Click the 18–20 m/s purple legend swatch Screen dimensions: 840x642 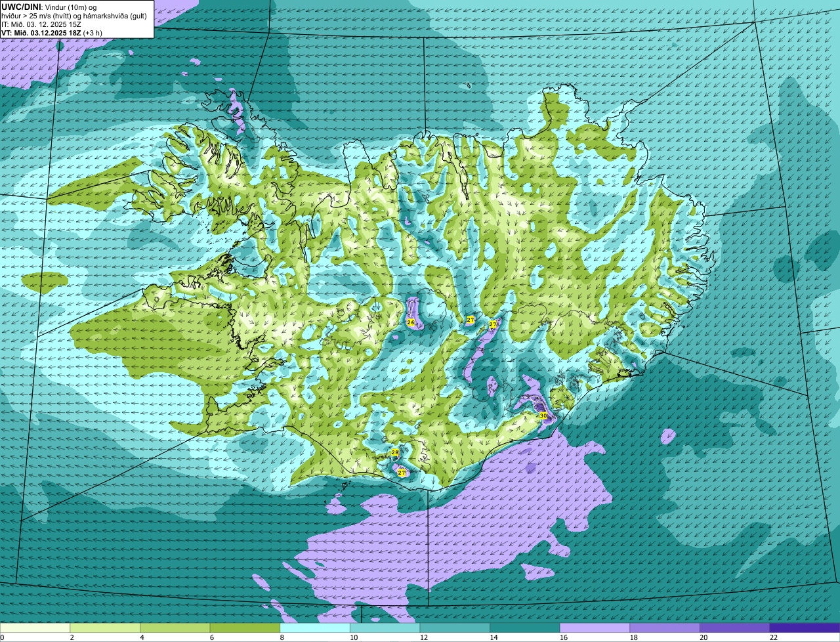pyautogui.click(x=665, y=628)
